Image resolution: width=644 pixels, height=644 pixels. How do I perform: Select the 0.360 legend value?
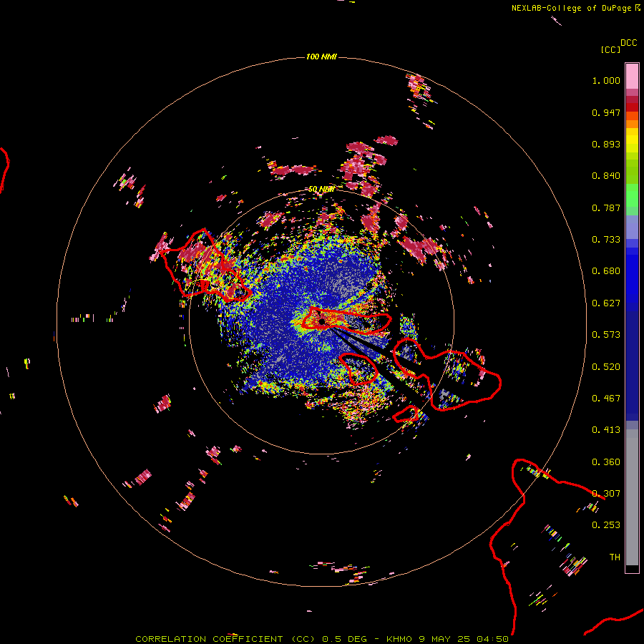point(606,462)
